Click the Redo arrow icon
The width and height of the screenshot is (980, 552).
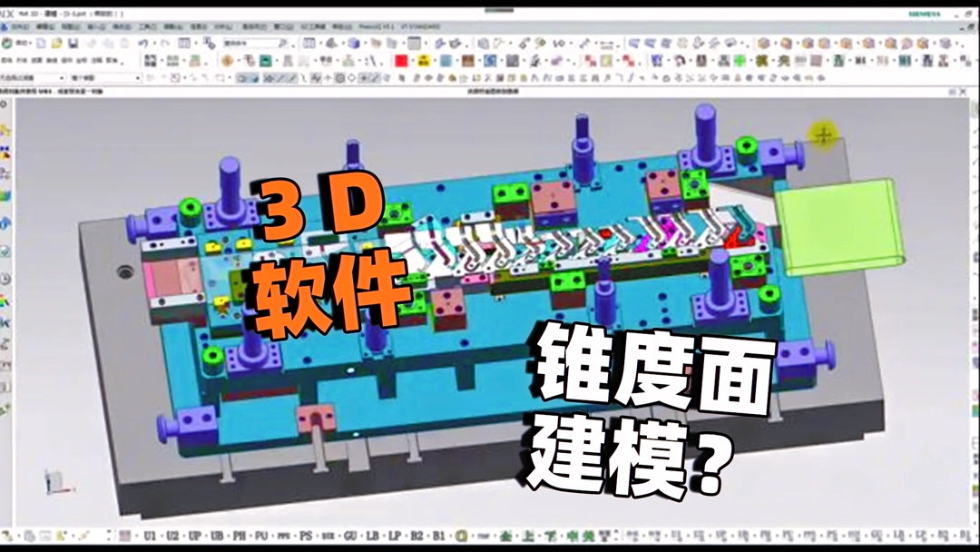pos(165,42)
